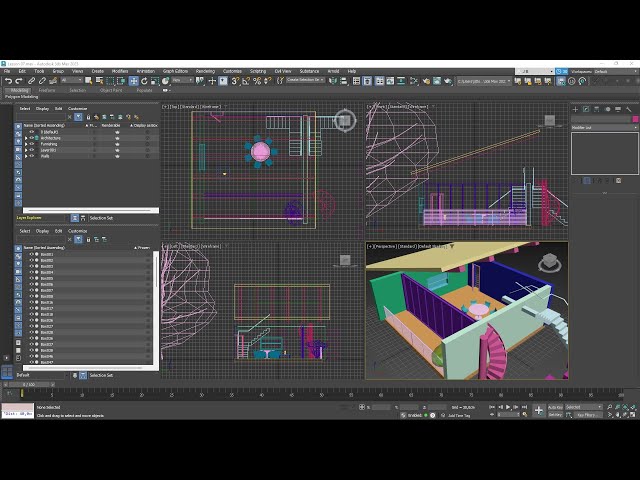Click Maximize Viewport Toggle icon
The image size is (640, 480).
633,415
